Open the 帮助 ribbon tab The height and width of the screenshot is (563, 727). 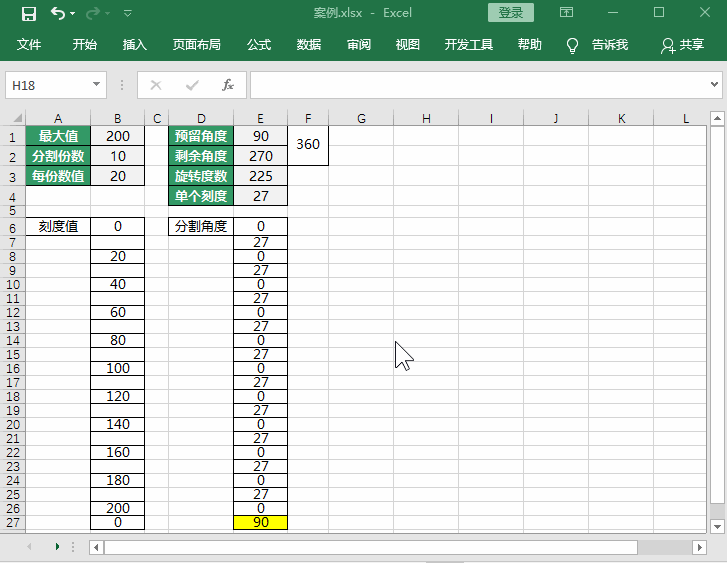(529, 45)
